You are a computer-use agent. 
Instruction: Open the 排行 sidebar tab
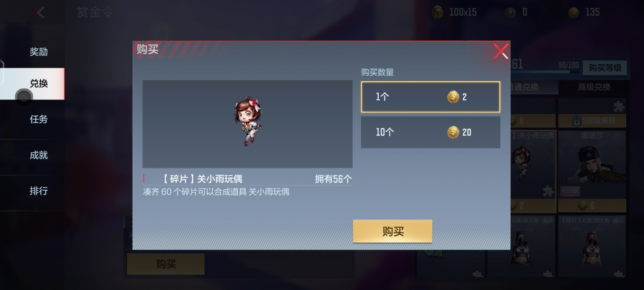tap(39, 191)
